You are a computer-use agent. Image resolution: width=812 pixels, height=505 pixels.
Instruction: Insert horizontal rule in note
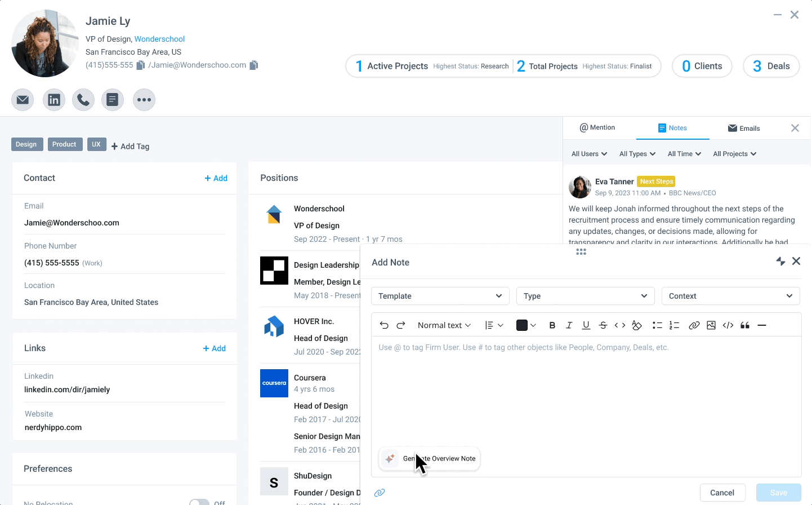[762, 325]
